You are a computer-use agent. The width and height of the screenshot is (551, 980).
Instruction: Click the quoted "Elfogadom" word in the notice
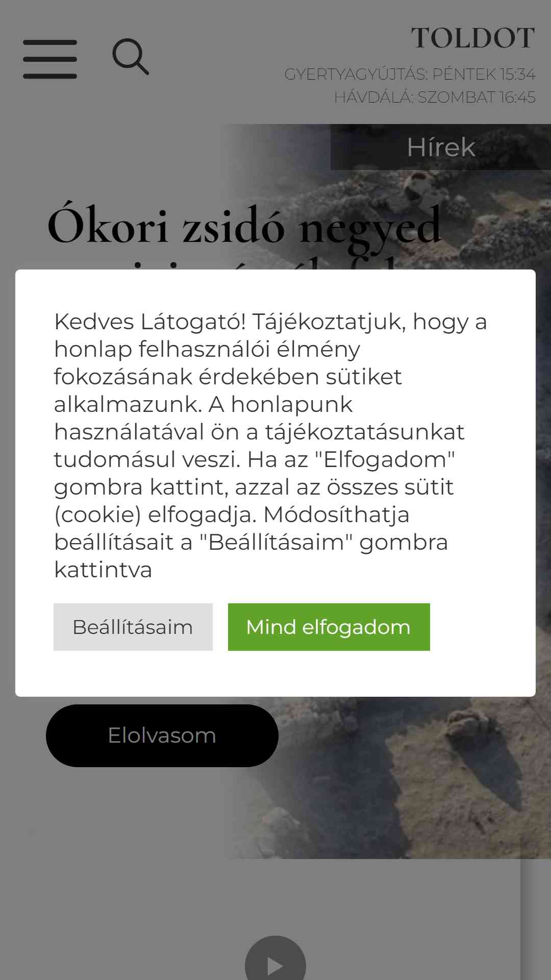click(x=385, y=459)
